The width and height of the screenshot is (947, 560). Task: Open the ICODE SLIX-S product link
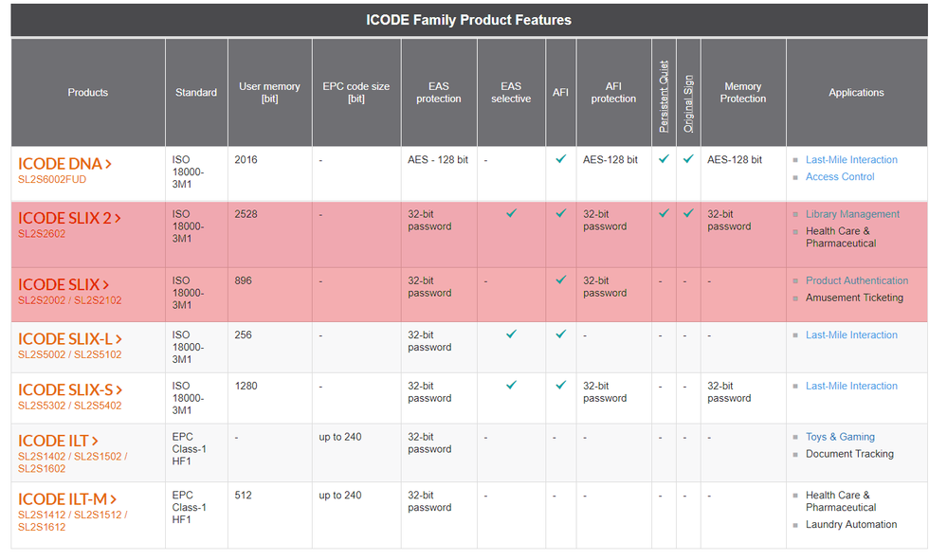tap(70, 389)
